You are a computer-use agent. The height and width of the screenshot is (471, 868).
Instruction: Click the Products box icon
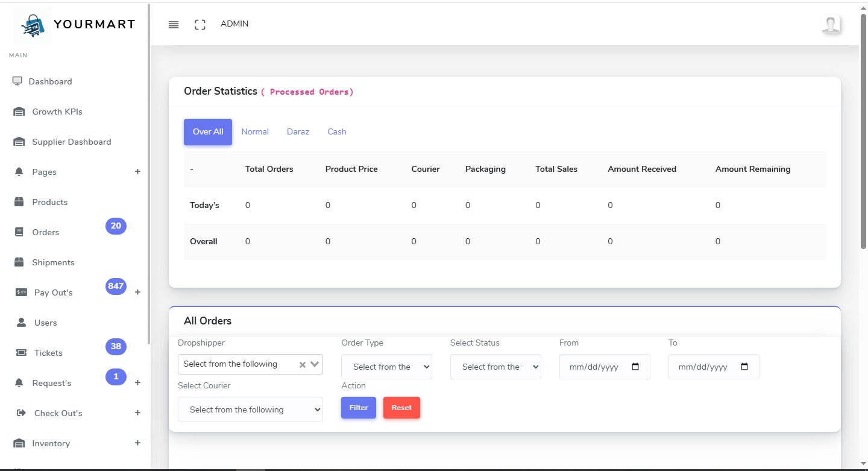(19, 202)
